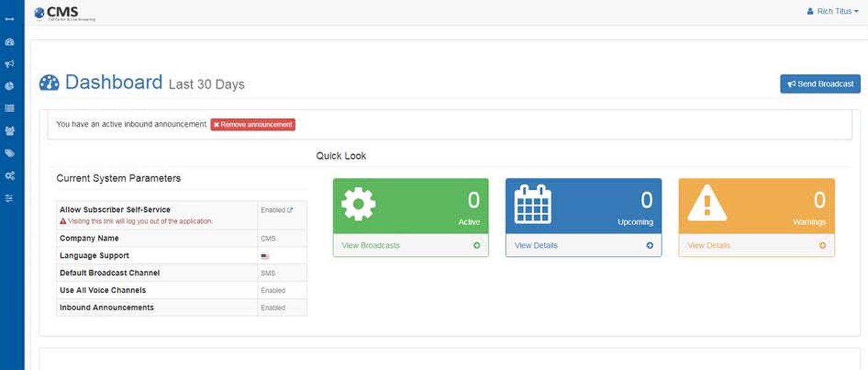Screen dimensions: 868x370
Task: Open the dashboard gauge sidebar icon
Action: pyautogui.click(x=9, y=42)
